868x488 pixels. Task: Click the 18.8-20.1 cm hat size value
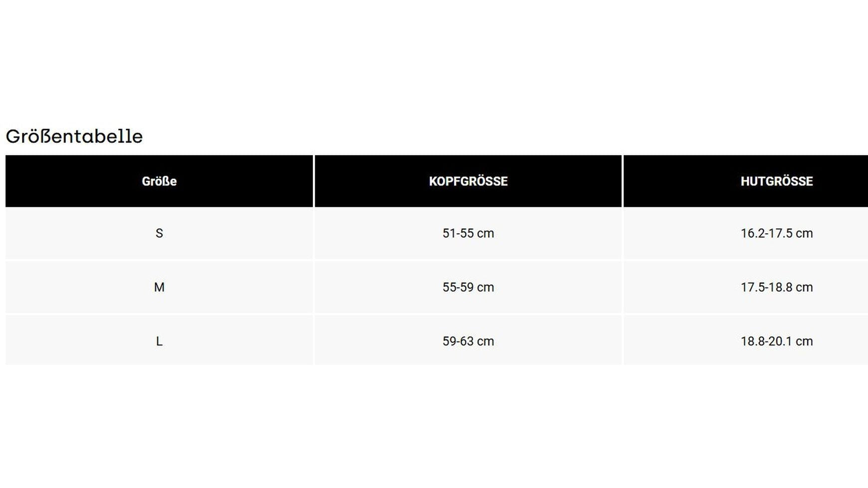776,341
